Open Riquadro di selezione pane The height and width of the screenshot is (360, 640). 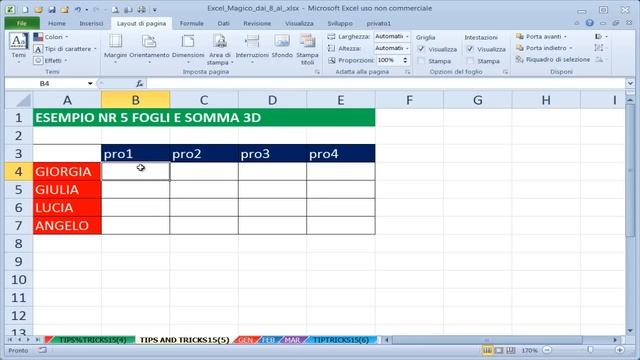553,60
